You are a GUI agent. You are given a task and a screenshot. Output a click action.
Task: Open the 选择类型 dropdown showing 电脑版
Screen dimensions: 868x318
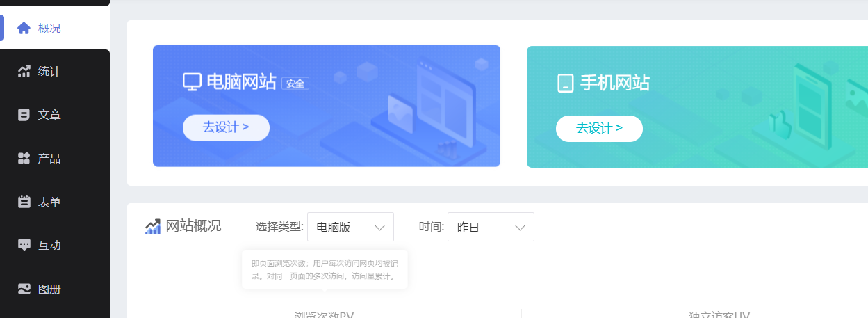point(350,227)
